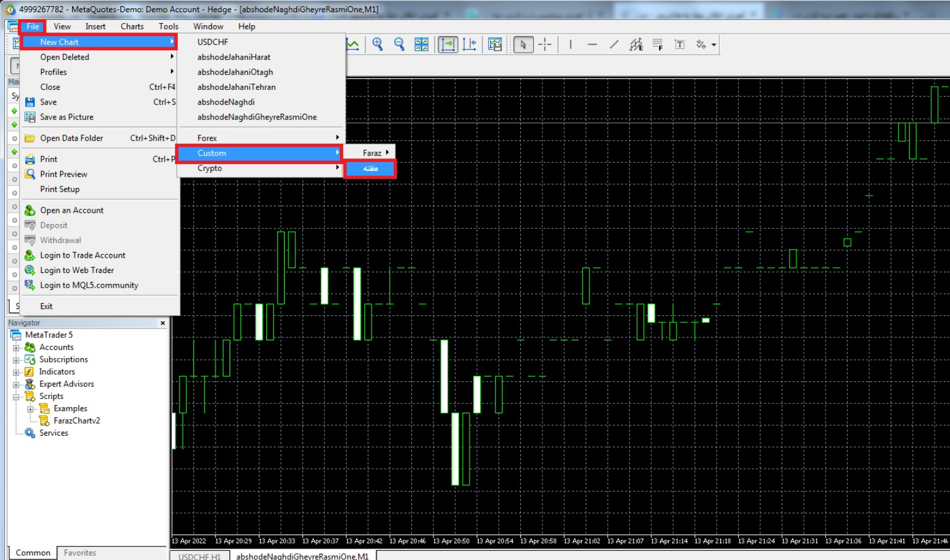Open the View menu
Image resolution: width=950 pixels, height=560 pixels.
tap(62, 26)
